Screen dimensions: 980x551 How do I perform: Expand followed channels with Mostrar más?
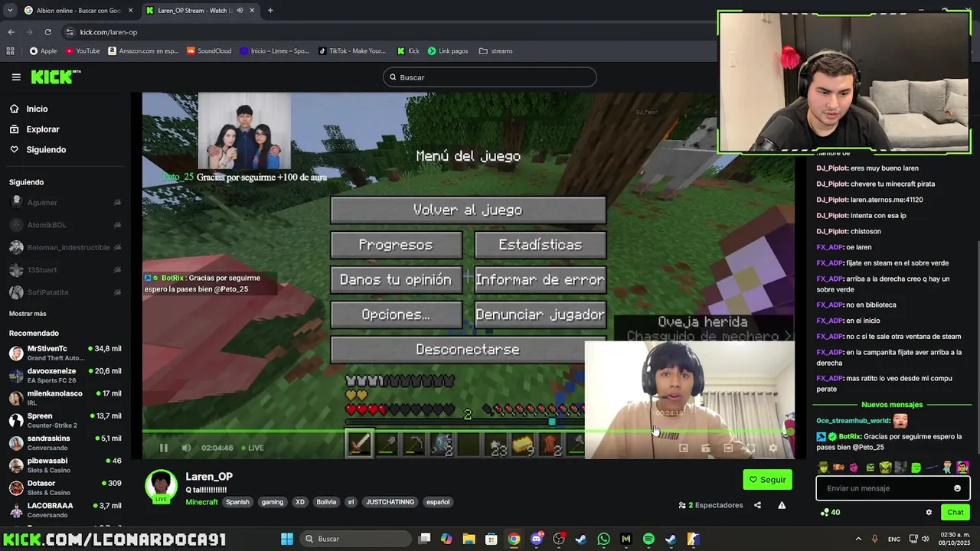pos(28,314)
